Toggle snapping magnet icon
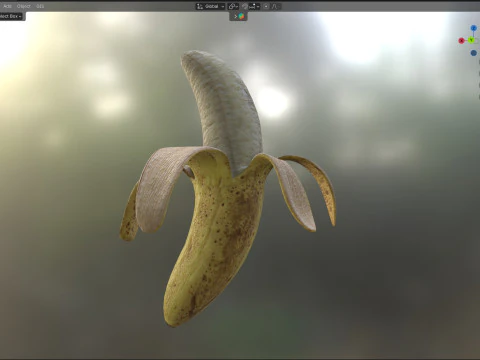Viewport: 480px width, 360px height. click(x=245, y=6)
